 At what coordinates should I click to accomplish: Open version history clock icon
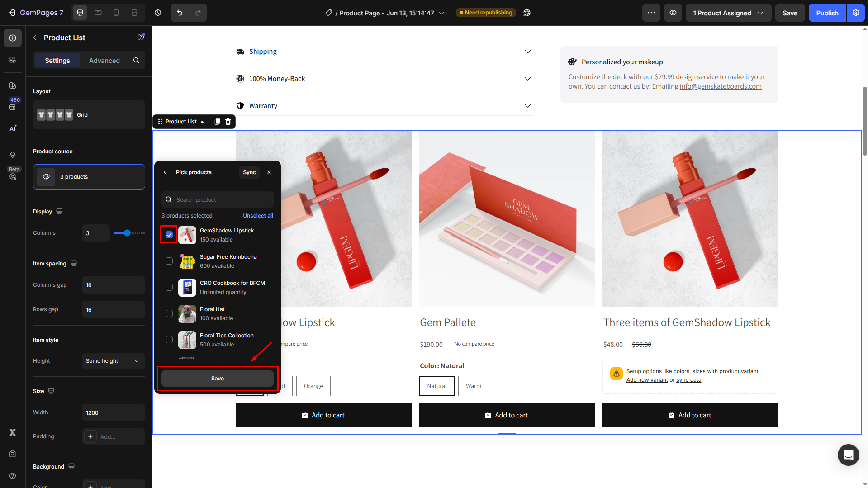(158, 13)
